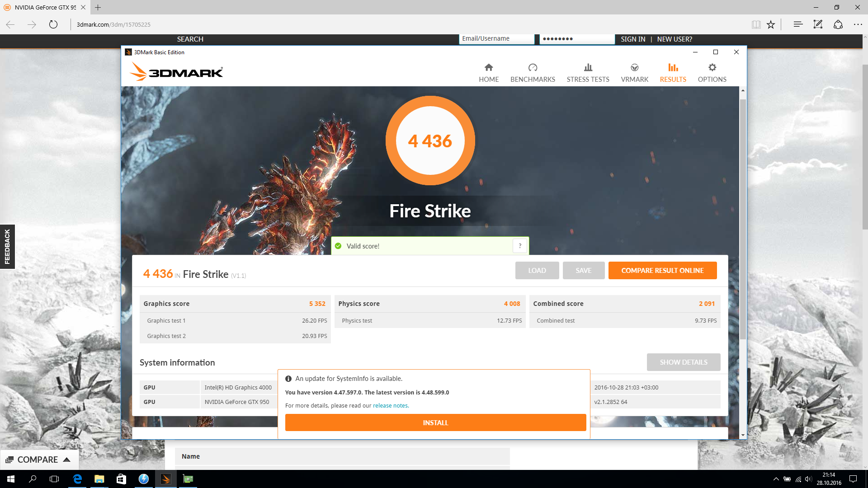This screenshot has height=488, width=868.
Task: Show hidden system tray icons
Action: coord(776,479)
